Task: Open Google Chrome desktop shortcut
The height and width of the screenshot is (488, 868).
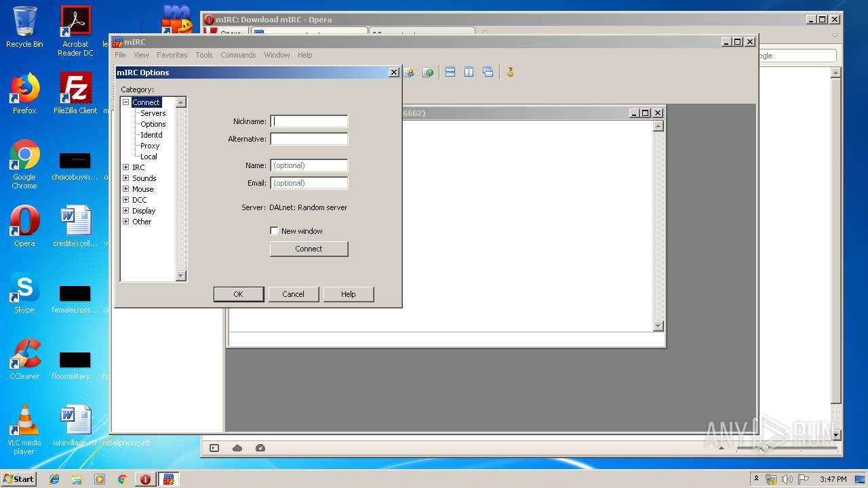Action: point(24,165)
